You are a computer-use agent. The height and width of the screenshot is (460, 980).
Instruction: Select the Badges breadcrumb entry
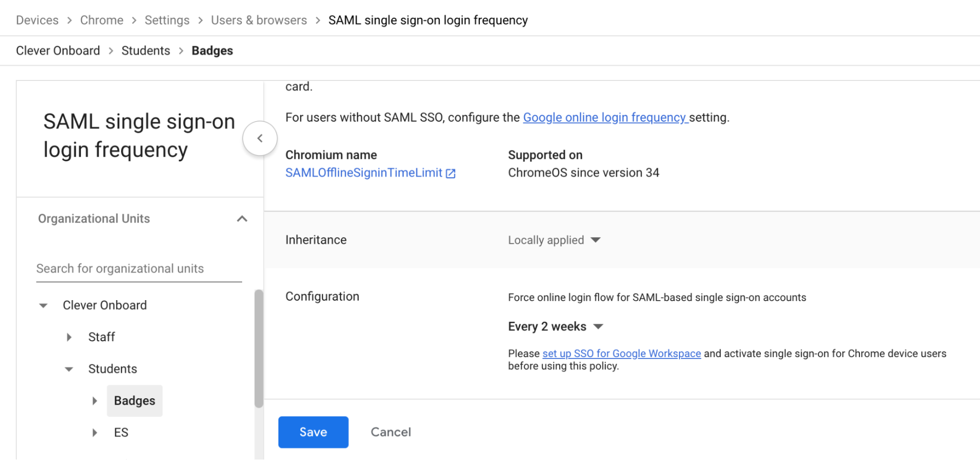pyautogui.click(x=211, y=50)
